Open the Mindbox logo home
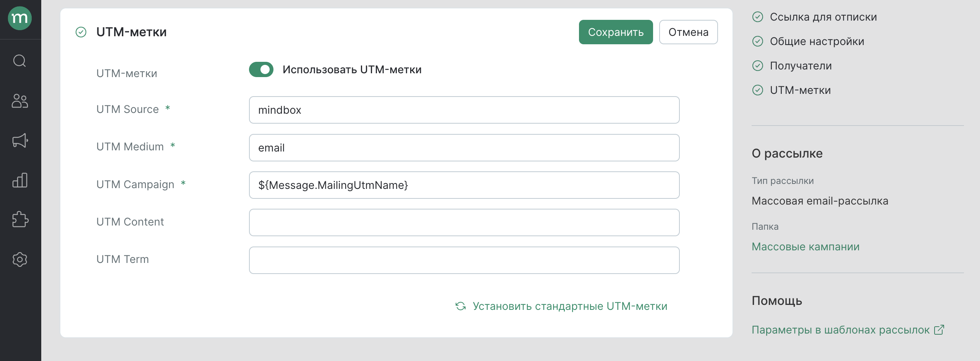 tap(20, 18)
